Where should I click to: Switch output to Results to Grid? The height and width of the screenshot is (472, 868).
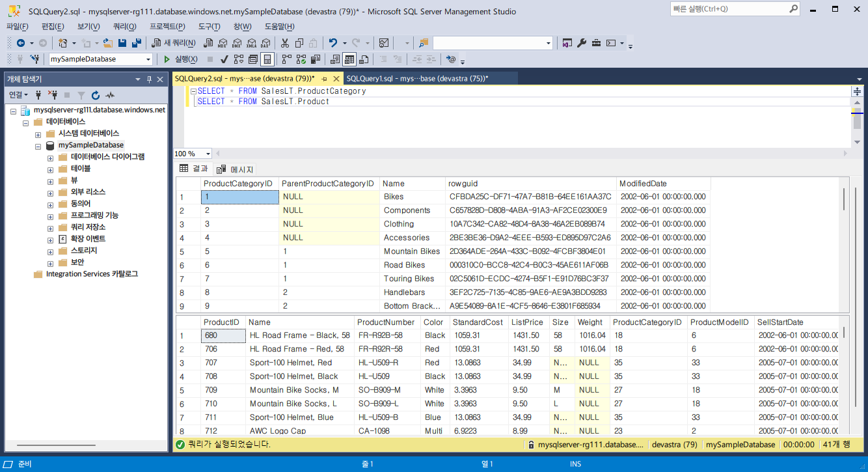tap(349, 59)
